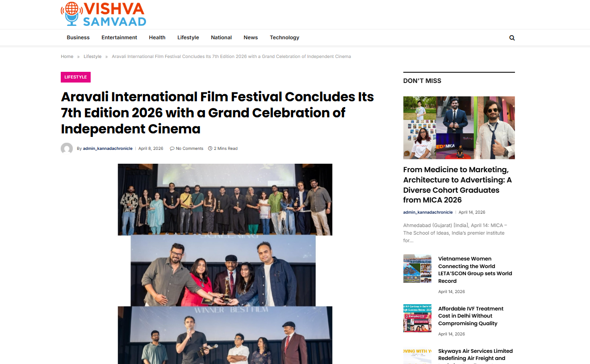
Task: Navigate to the Technology section
Action: [285, 37]
